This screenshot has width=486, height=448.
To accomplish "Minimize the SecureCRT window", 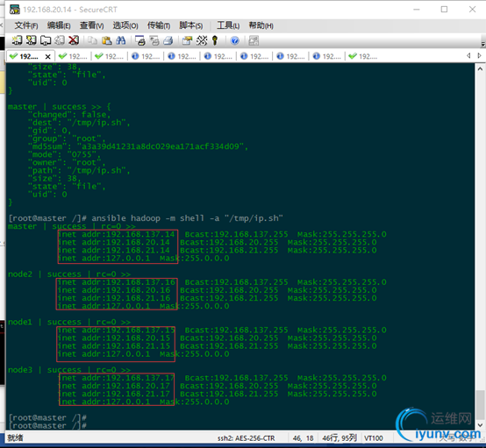I will [x=417, y=10].
